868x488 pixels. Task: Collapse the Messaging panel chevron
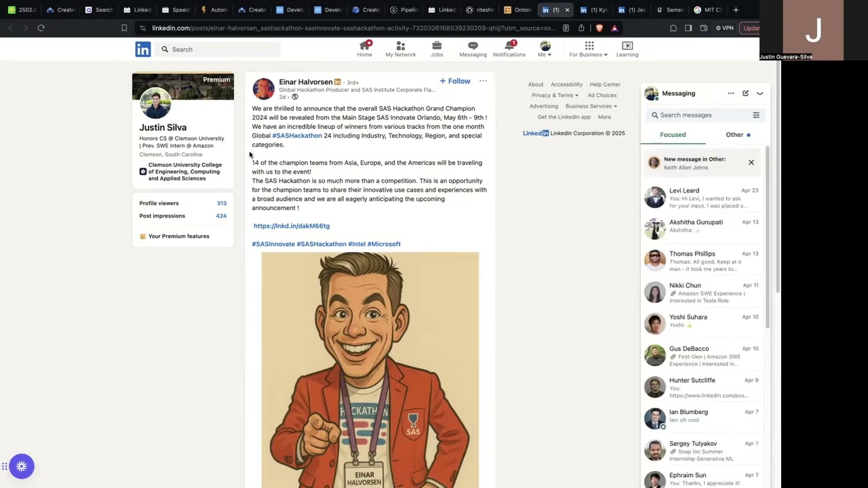pos(759,94)
